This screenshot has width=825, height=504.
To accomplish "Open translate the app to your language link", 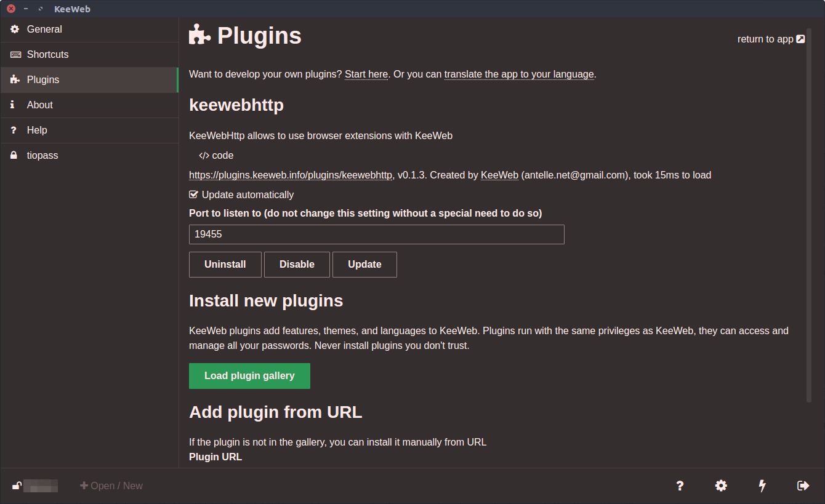I will pyautogui.click(x=519, y=74).
